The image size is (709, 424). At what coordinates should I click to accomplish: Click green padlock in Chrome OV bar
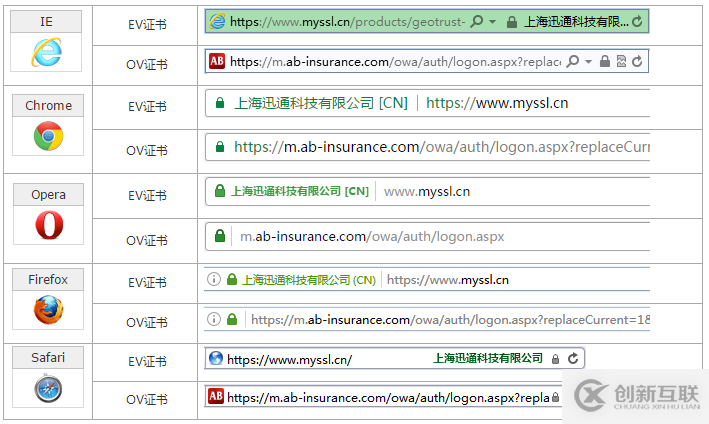220,147
